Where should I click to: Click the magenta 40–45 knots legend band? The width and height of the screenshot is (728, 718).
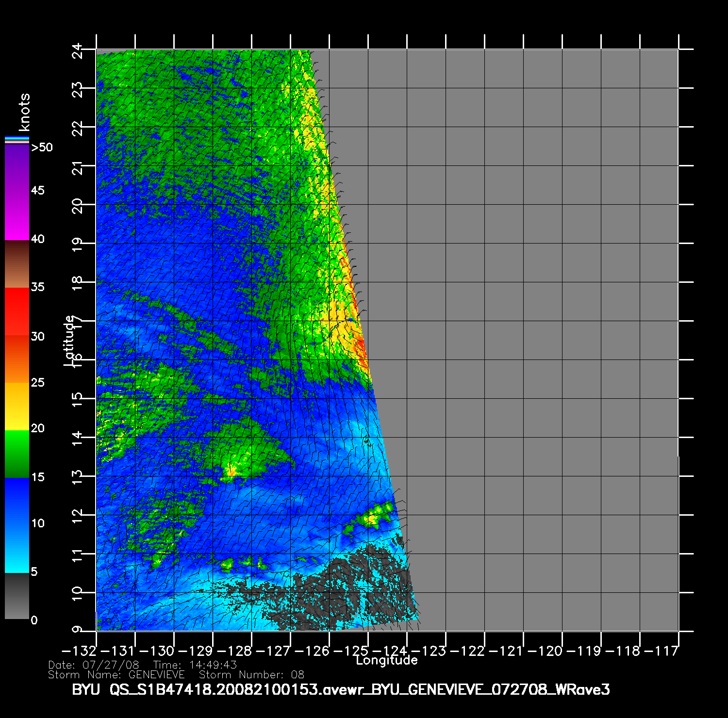pyautogui.click(x=17, y=216)
